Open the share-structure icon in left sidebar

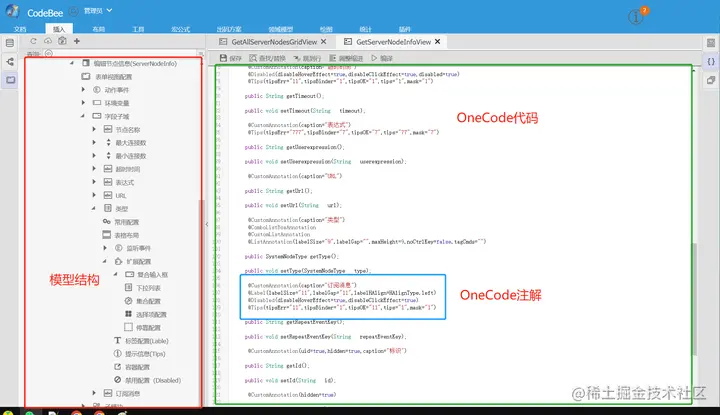click(10, 62)
